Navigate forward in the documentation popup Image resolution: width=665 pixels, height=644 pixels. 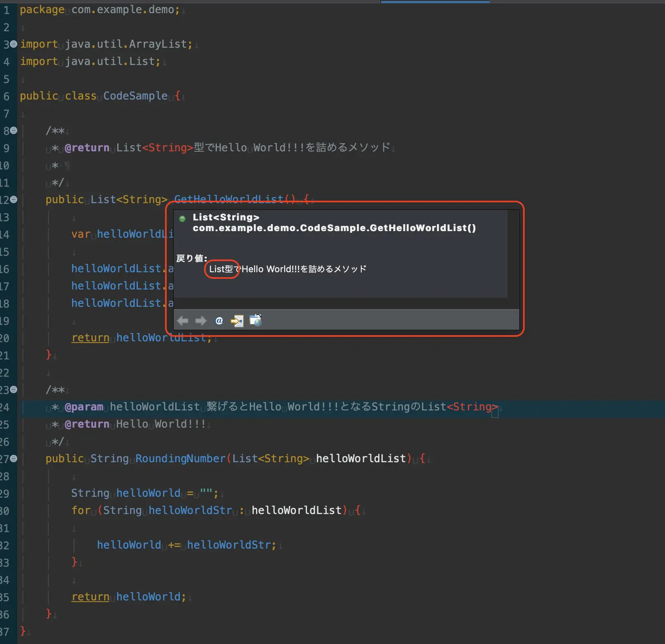[201, 321]
